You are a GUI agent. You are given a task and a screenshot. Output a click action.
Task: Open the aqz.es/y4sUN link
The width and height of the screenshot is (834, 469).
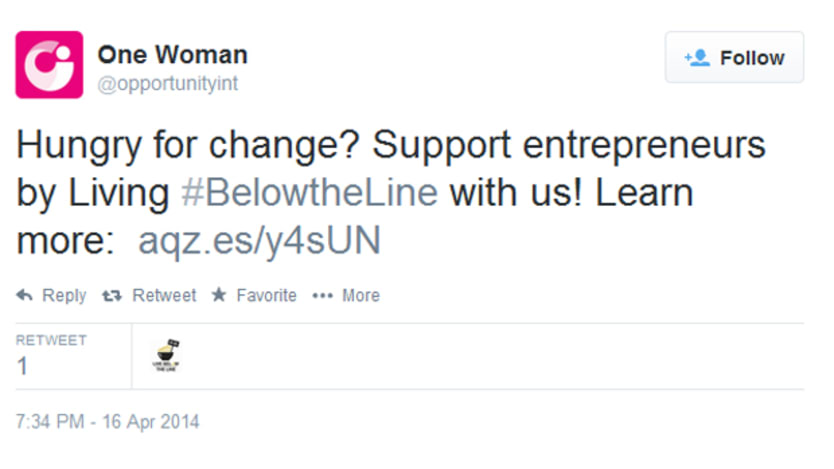260,241
